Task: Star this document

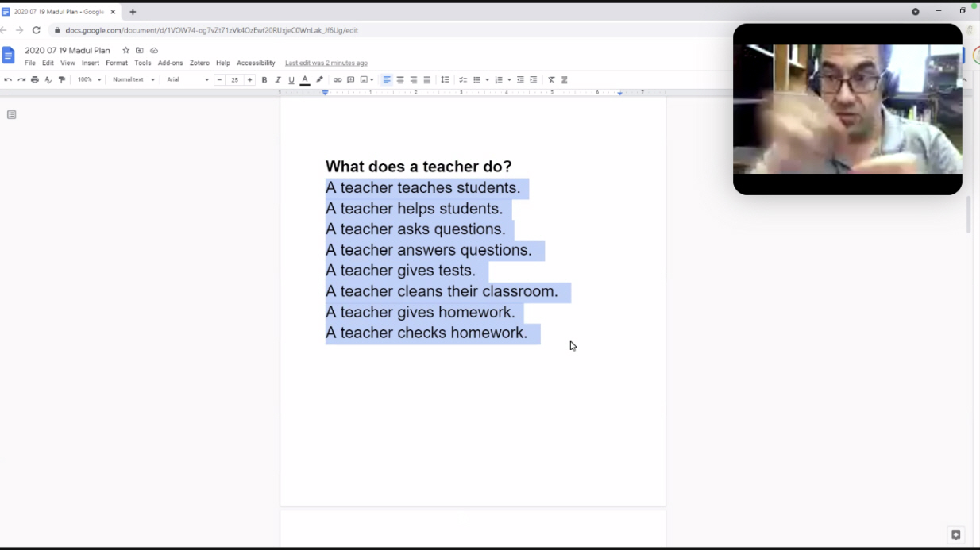Action: coord(125,51)
